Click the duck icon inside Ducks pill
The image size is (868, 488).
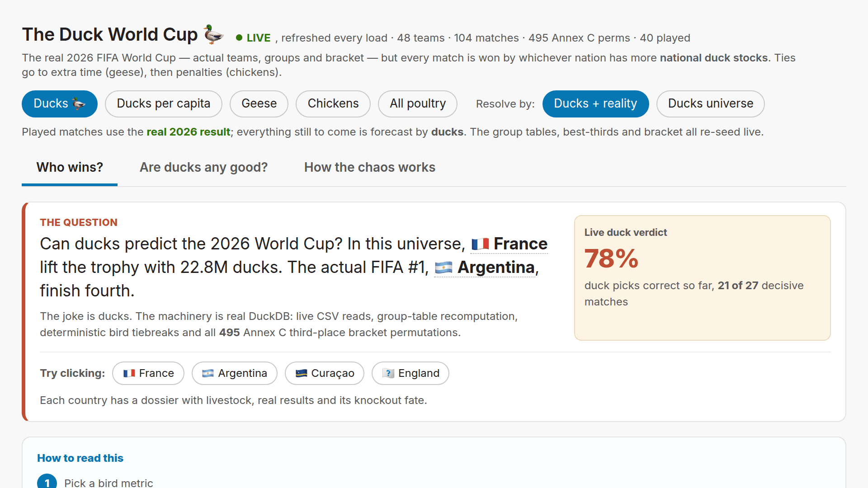[79, 104]
